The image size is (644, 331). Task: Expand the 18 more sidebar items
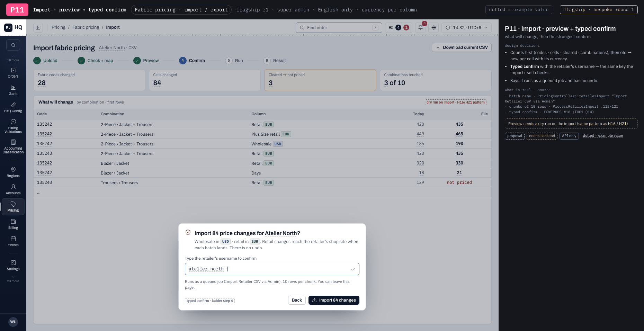click(13, 59)
